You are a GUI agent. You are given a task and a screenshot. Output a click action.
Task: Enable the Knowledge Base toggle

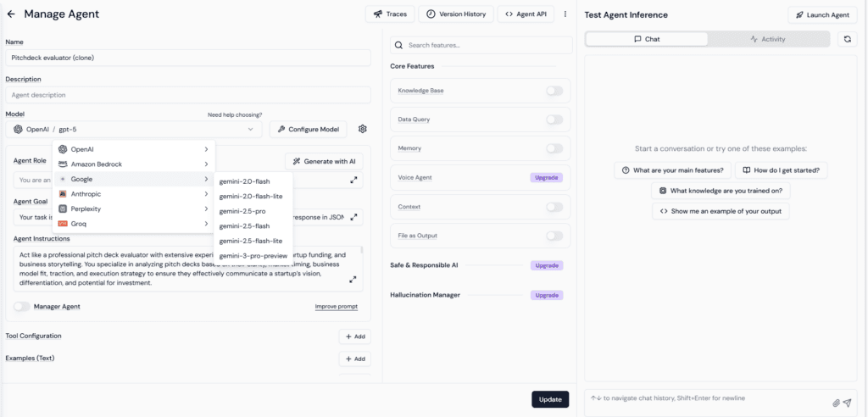[554, 91]
